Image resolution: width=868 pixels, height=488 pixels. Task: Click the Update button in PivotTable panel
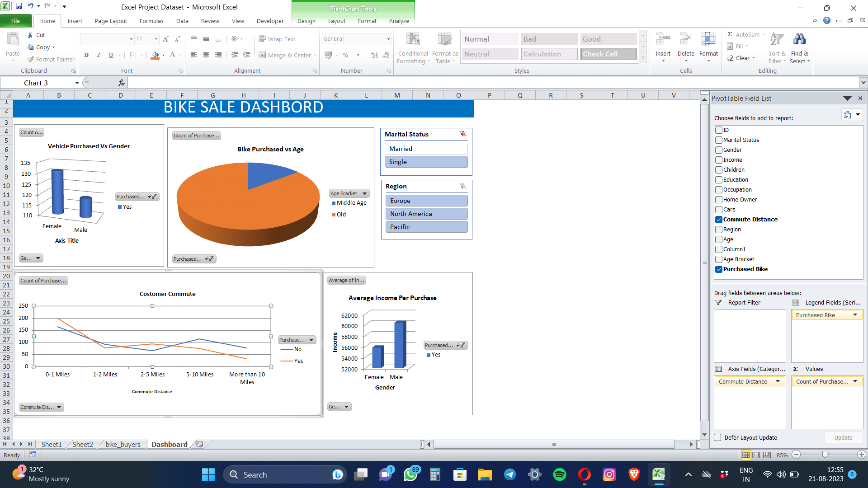point(843,437)
